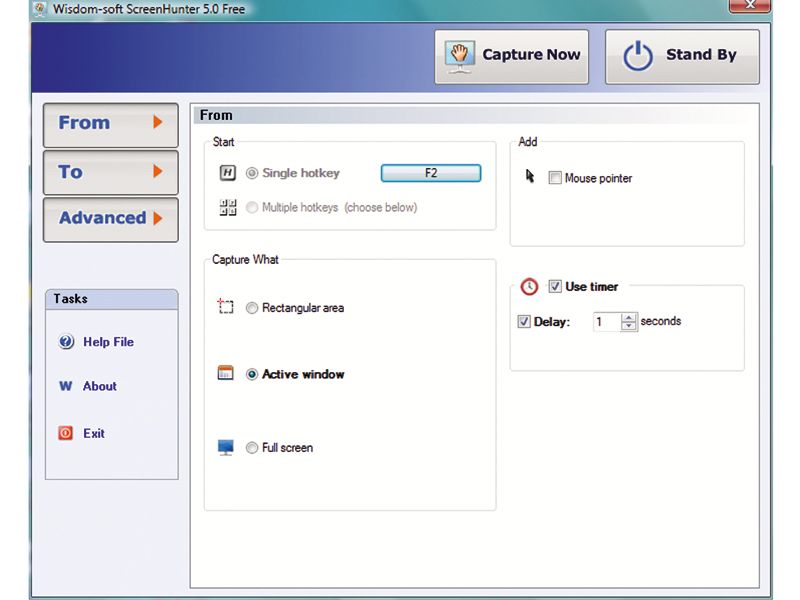Click the delay seconds input field
The image size is (800, 600).
click(x=607, y=322)
